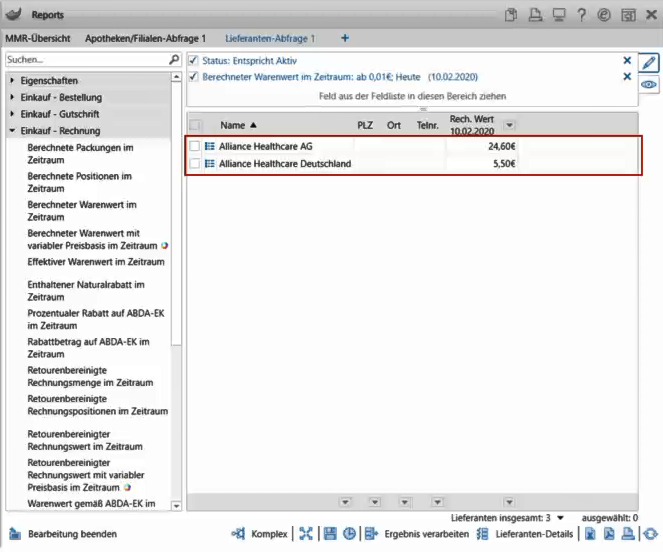Sort by the PLZ column header
This screenshot has height=552, width=663.
(x=365, y=125)
